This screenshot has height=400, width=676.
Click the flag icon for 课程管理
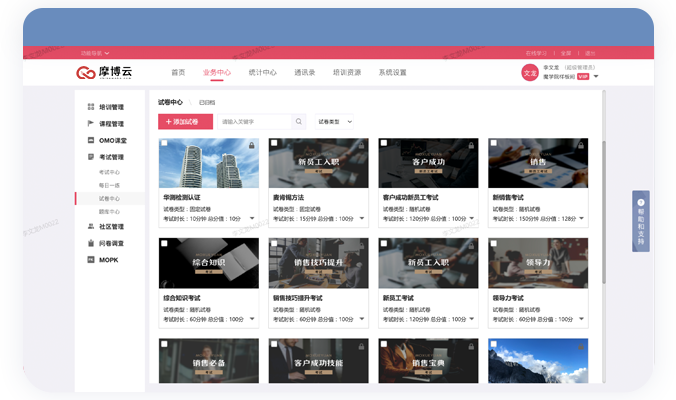(x=91, y=123)
